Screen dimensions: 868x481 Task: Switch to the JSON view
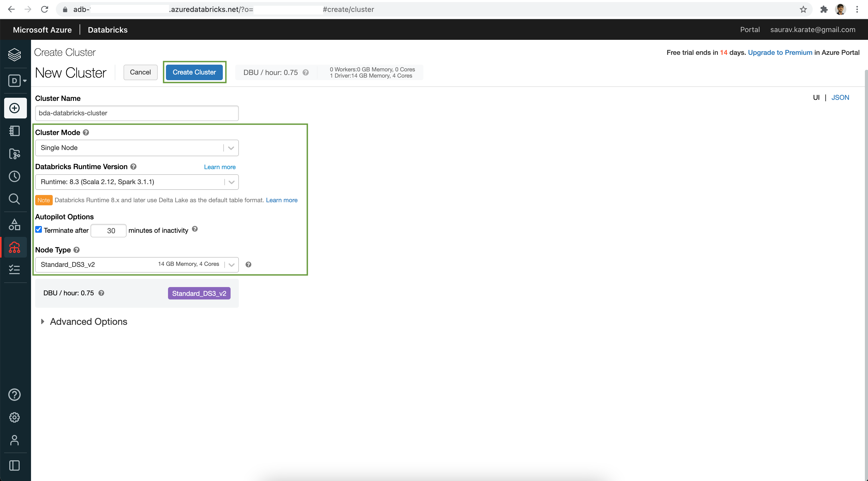(840, 97)
